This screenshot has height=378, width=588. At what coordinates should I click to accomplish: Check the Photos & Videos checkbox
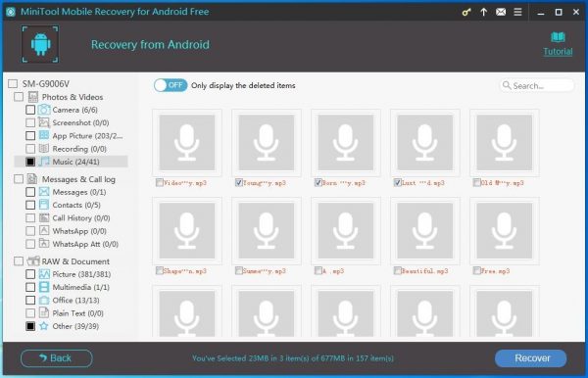point(19,97)
